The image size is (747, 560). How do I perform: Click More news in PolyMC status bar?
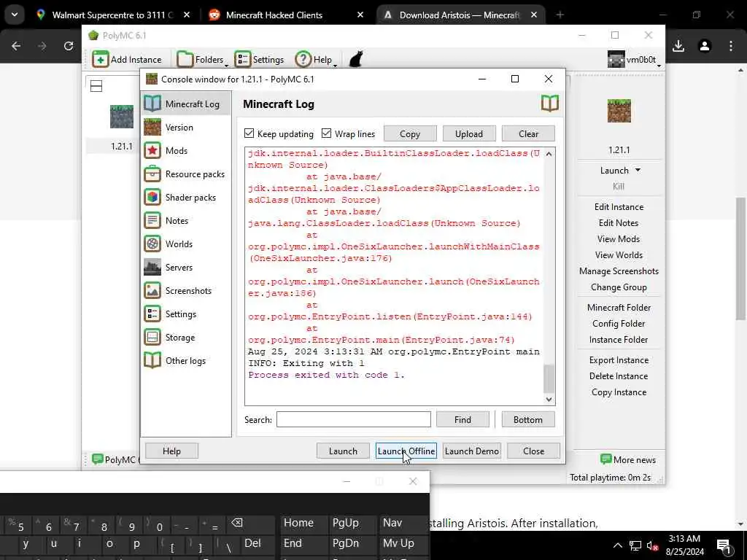click(x=628, y=459)
